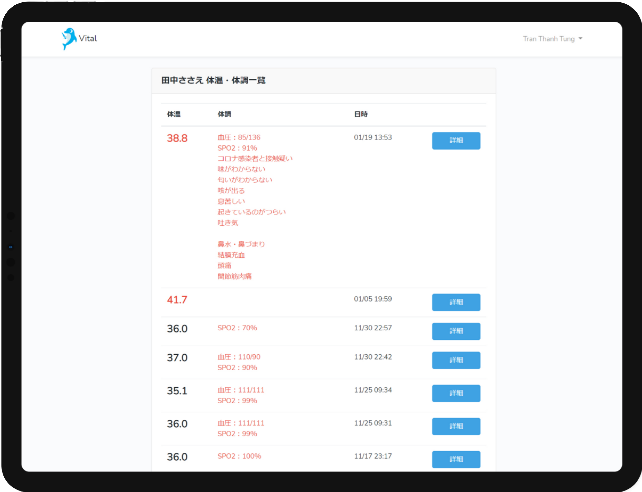The width and height of the screenshot is (642, 492).
Task: Open 詳細 for the 11/17 23:17 record
Action: [x=455, y=459]
